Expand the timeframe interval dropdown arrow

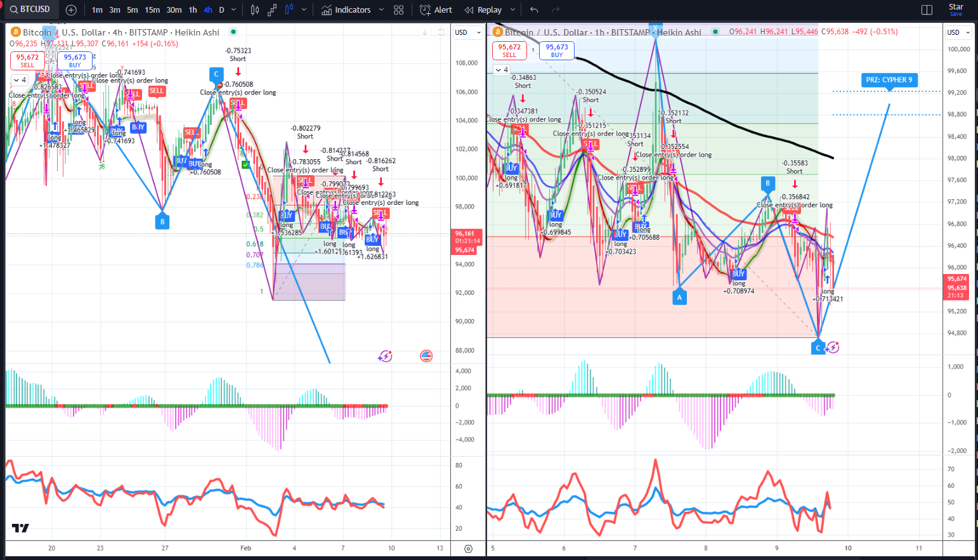pos(234,10)
